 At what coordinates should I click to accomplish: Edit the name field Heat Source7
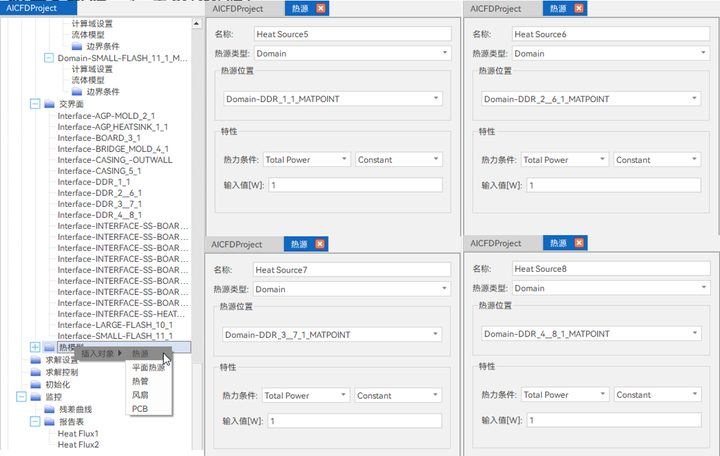click(352, 270)
